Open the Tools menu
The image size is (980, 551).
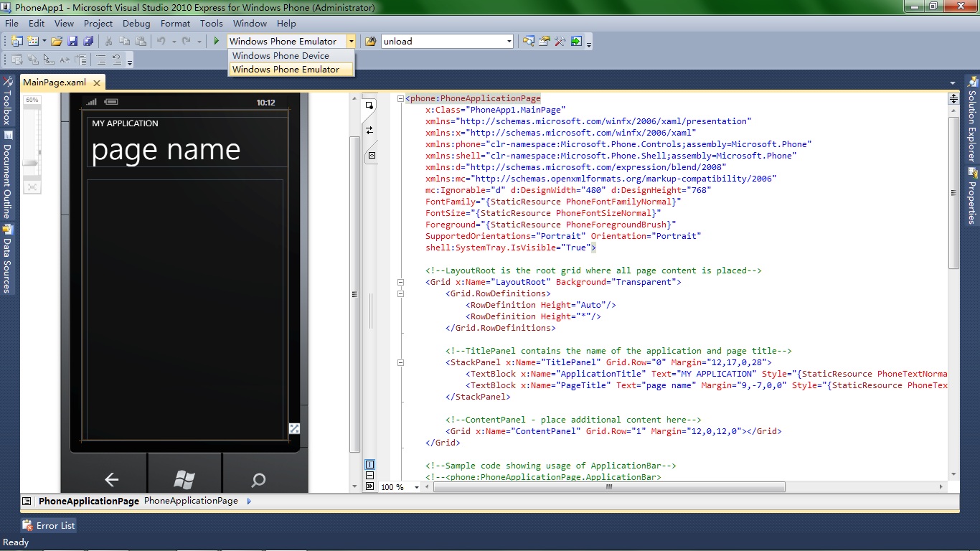[x=212, y=23]
